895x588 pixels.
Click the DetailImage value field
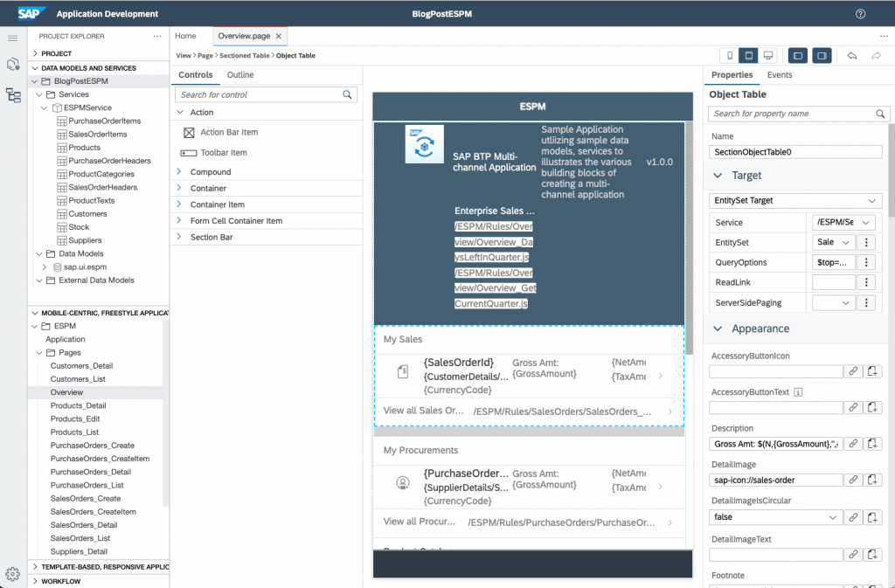(x=776, y=481)
